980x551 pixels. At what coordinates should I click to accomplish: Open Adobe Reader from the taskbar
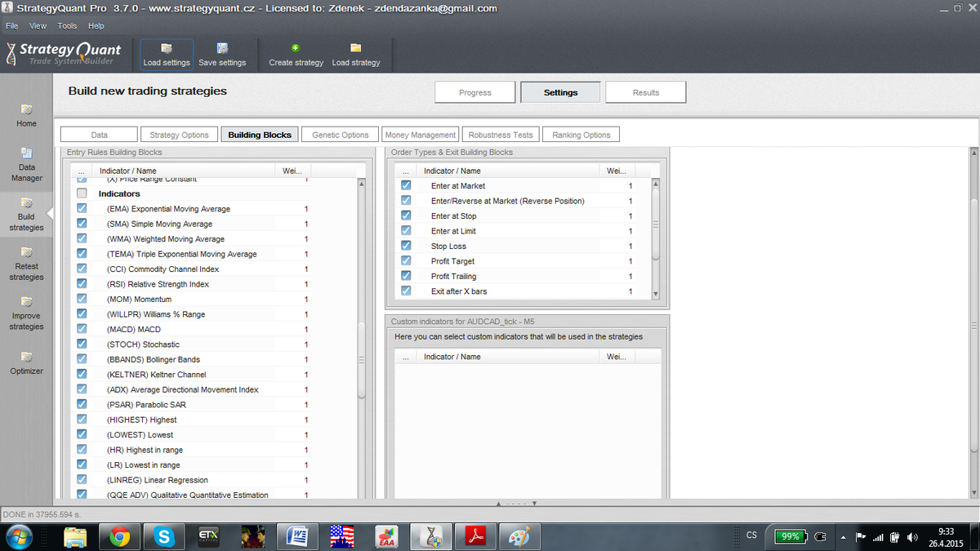coord(475,536)
